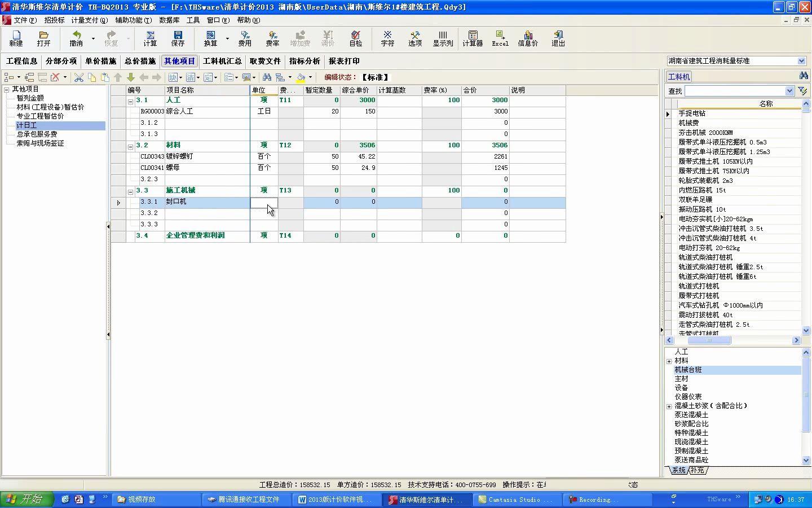Switch to 报表打印 tab

pos(344,61)
